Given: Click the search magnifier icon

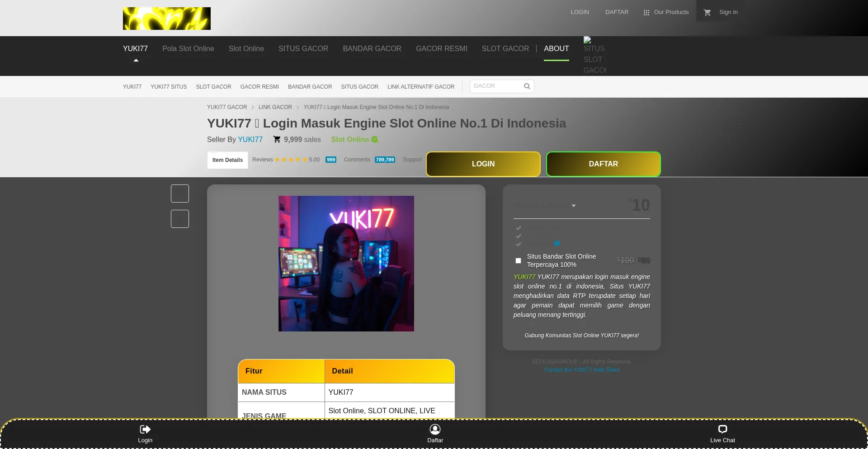Looking at the screenshot, I should (527, 86).
